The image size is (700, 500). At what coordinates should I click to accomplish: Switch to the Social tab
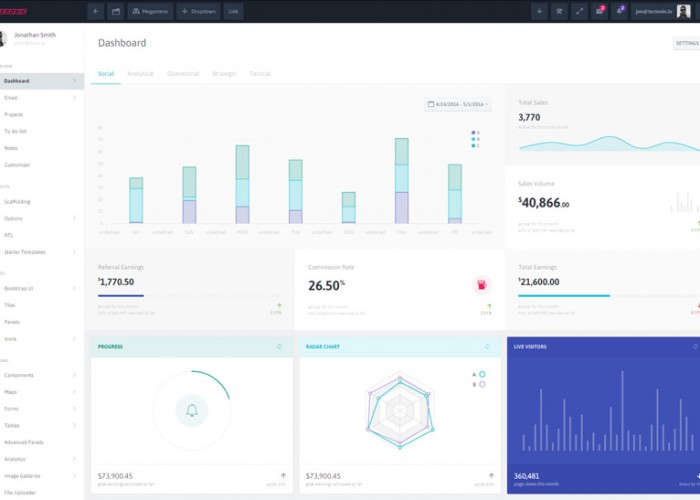106,74
